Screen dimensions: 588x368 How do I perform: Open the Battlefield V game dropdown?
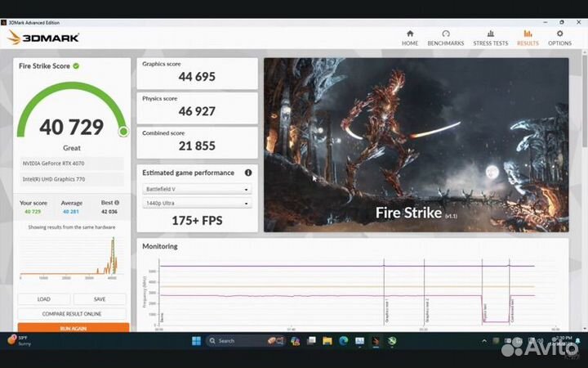pyautogui.click(x=197, y=189)
